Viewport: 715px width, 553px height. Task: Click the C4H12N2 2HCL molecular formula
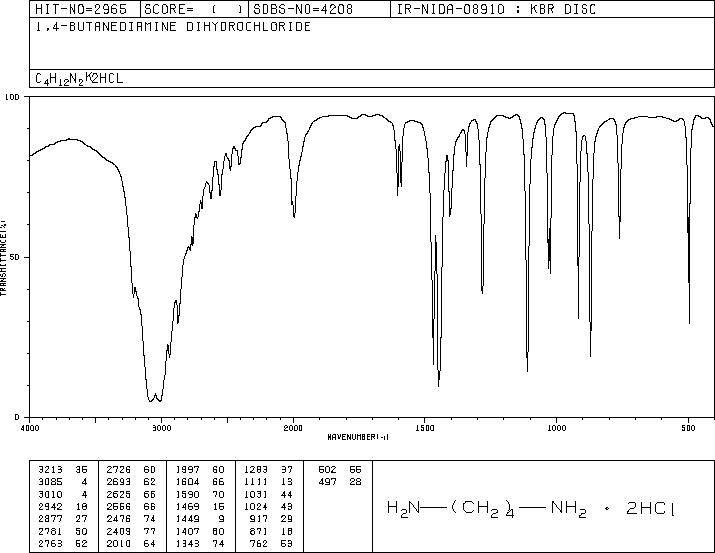pyautogui.click(x=79, y=78)
